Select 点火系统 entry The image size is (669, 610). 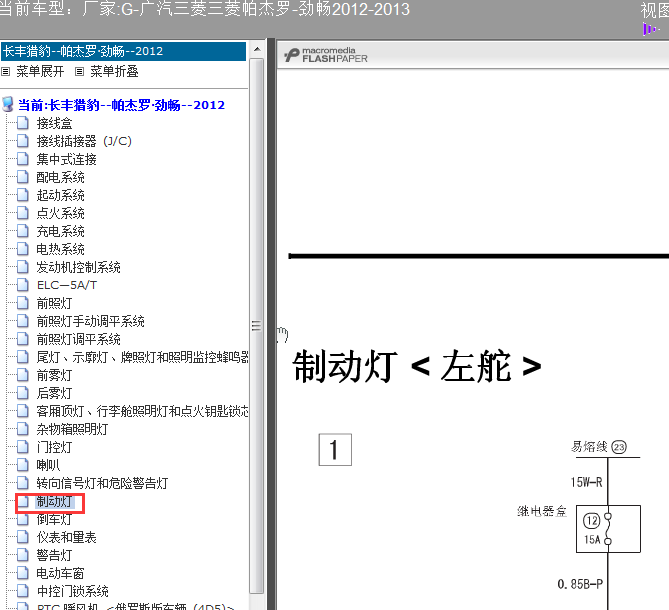click(x=60, y=213)
